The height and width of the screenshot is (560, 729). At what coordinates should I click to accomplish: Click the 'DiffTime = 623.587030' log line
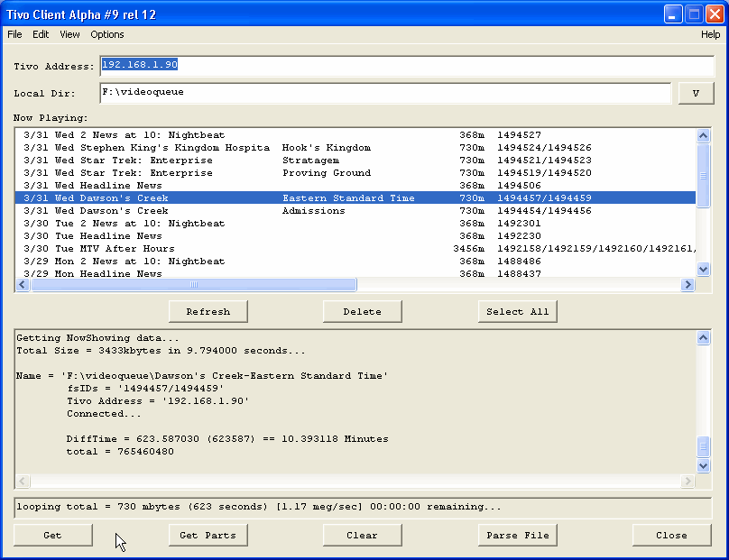pyautogui.click(x=227, y=438)
